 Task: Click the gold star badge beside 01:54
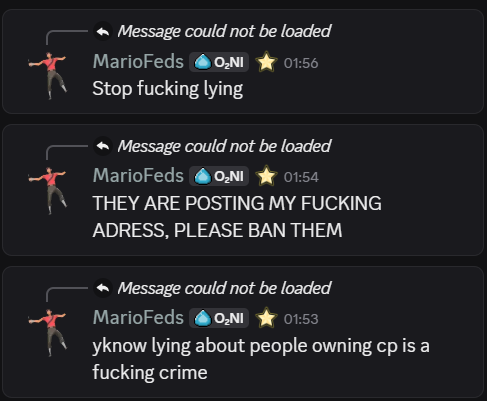pos(266,176)
